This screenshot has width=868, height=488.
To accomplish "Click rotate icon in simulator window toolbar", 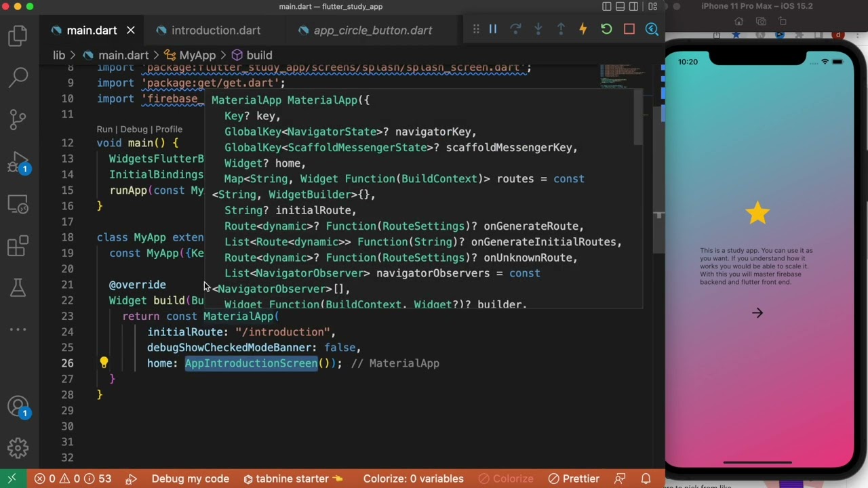I will (x=783, y=22).
